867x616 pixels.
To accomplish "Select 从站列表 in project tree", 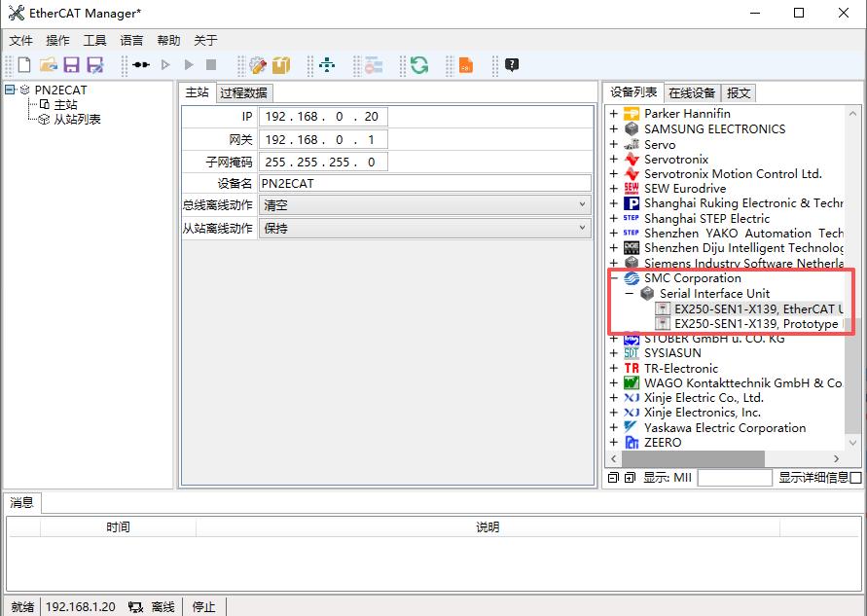I will [77, 119].
